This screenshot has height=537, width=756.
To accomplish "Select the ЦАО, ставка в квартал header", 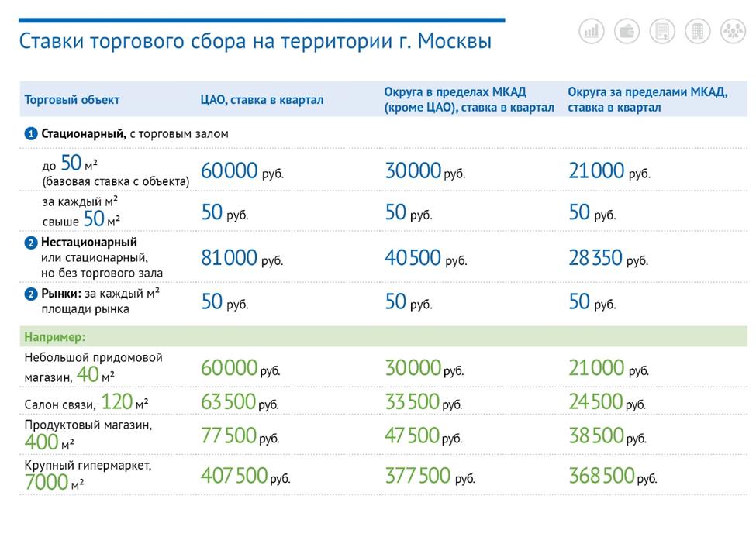I will coord(262,100).
